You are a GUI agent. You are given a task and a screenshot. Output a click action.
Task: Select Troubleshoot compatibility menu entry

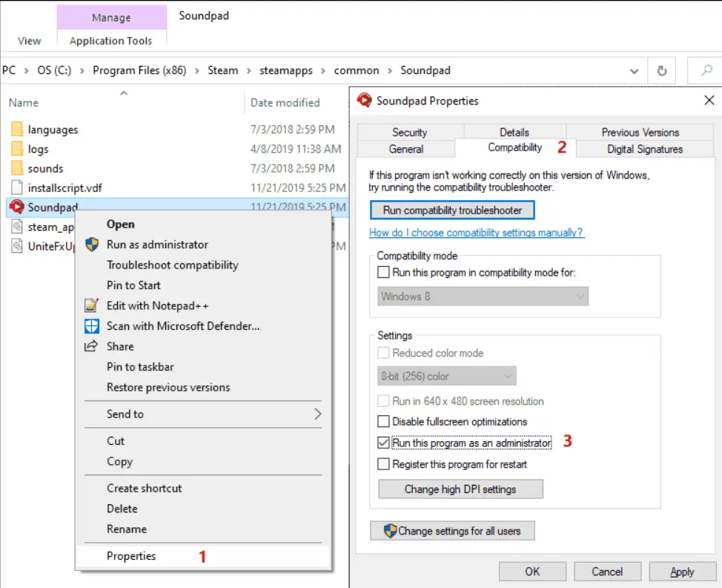pyautogui.click(x=202, y=265)
